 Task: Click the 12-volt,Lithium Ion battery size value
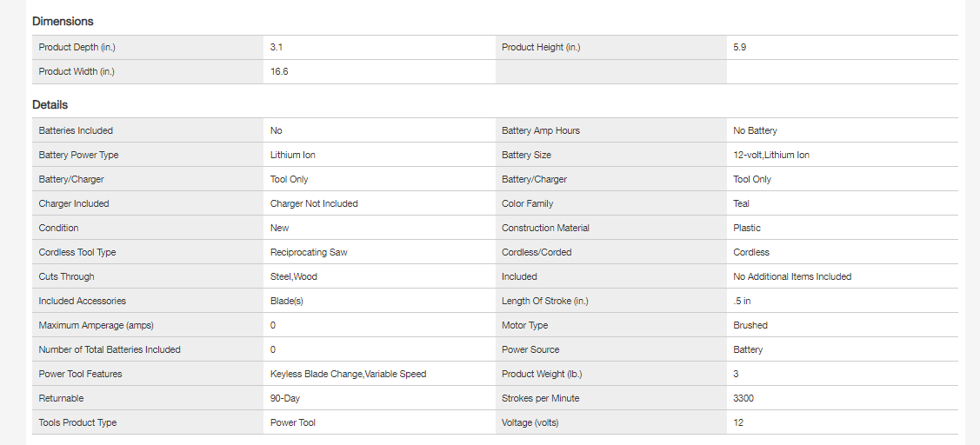[771, 155]
